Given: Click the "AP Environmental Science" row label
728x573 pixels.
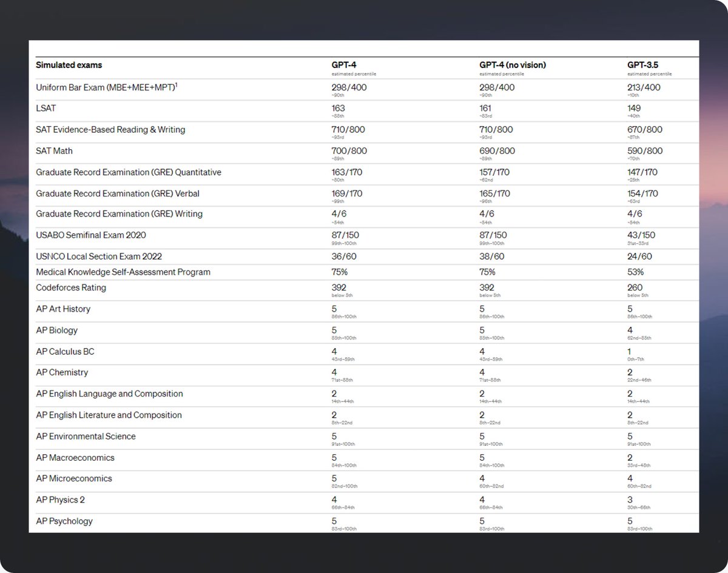Looking at the screenshot, I should tap(86, 437).
